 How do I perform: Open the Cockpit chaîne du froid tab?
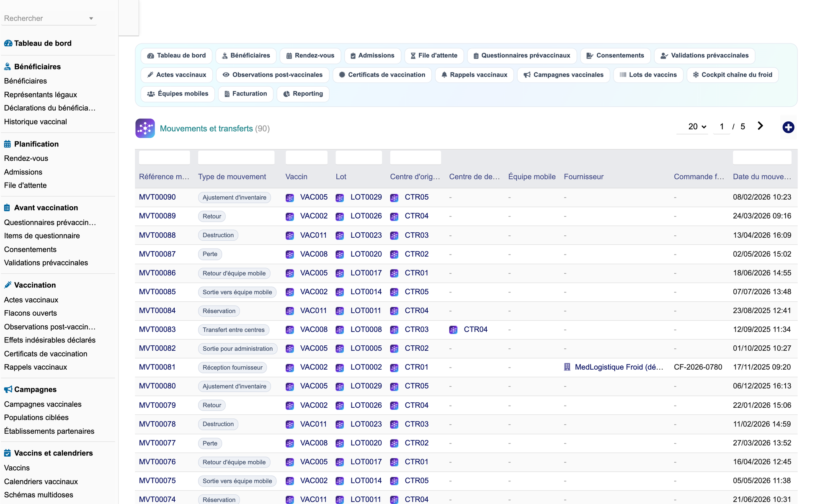732,75
